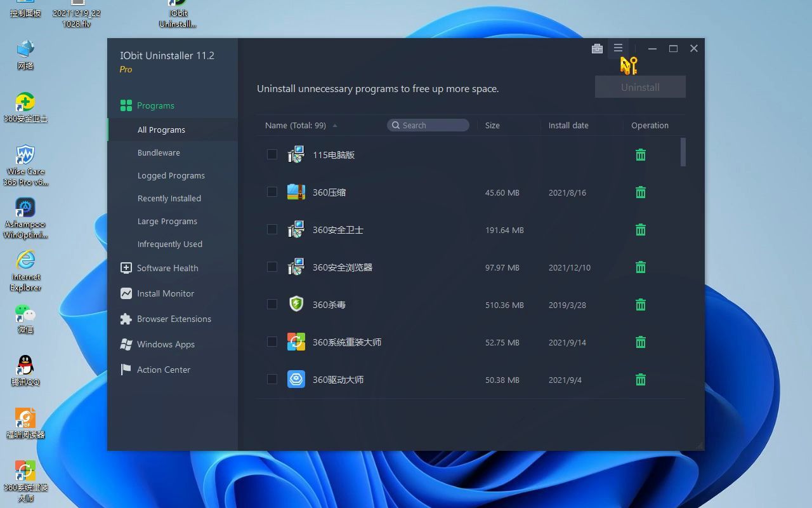Click trash icon for 360安全浏览器
Image resolution: width=812 pixels, height=508 pixels.
[x=641, y=267]
